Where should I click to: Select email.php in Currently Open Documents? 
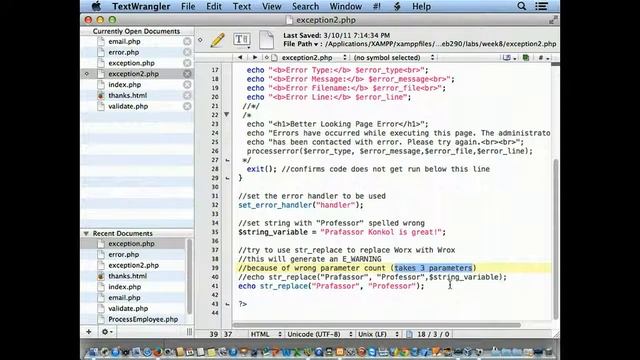point(124,42)
